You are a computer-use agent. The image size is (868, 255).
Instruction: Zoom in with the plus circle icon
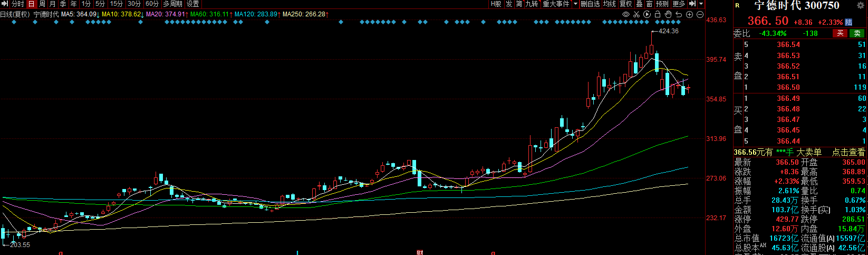click(x=689, y=14)
